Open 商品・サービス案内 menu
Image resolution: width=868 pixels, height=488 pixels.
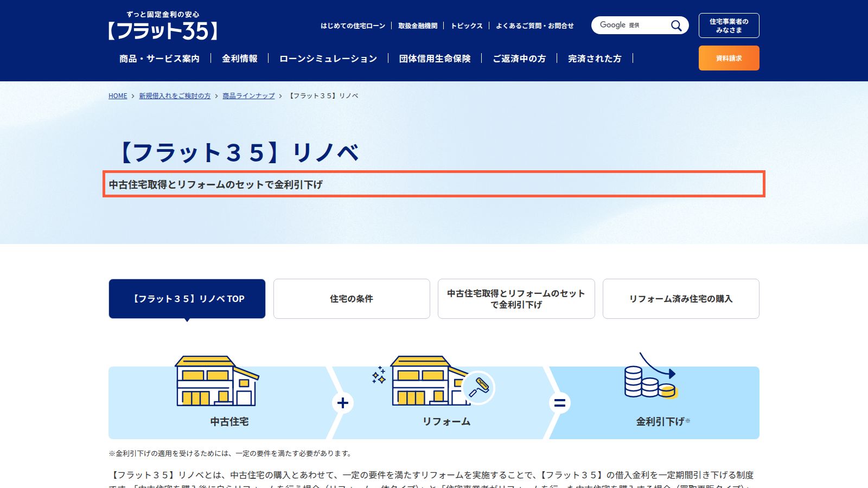click(x=159, y=59)
